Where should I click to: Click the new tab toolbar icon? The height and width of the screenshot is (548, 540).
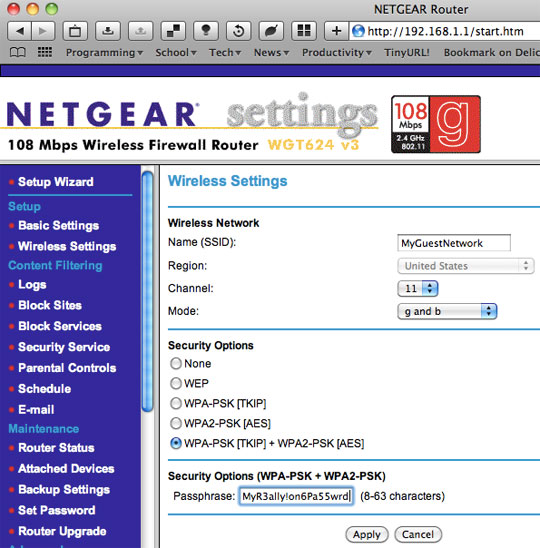75,31
